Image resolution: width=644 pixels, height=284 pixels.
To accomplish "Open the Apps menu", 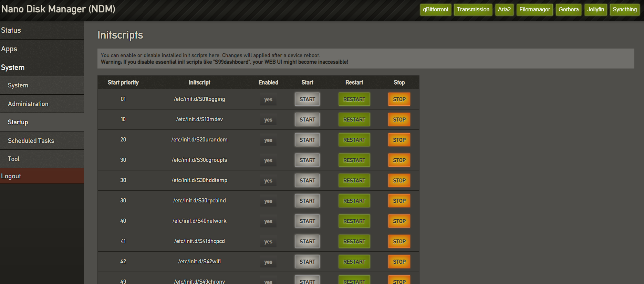I will (42, 49).
